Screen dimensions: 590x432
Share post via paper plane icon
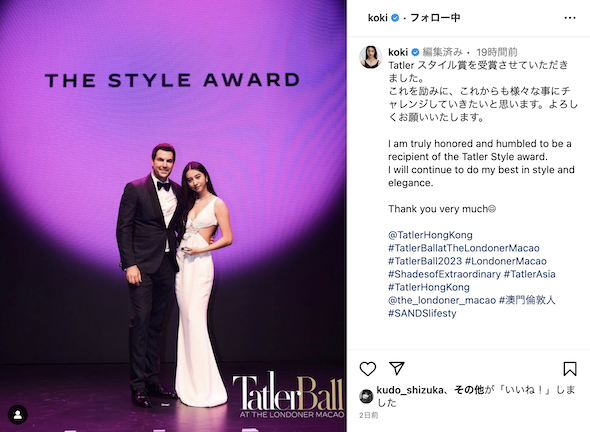397,368
